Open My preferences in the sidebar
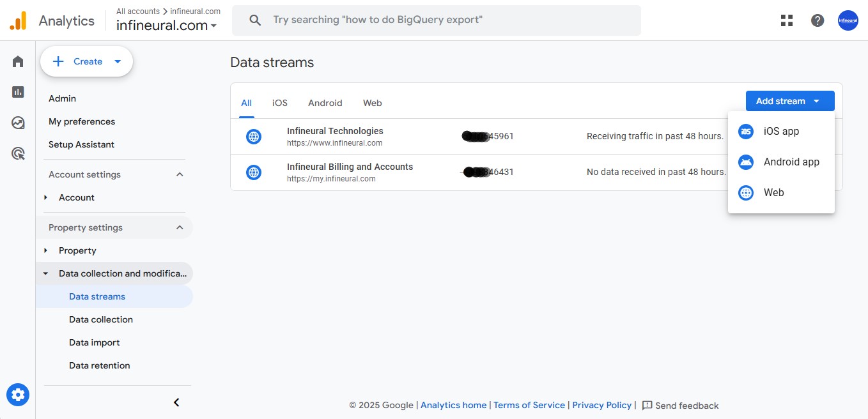This screenshot has height=419, width=868. [82, 121]
